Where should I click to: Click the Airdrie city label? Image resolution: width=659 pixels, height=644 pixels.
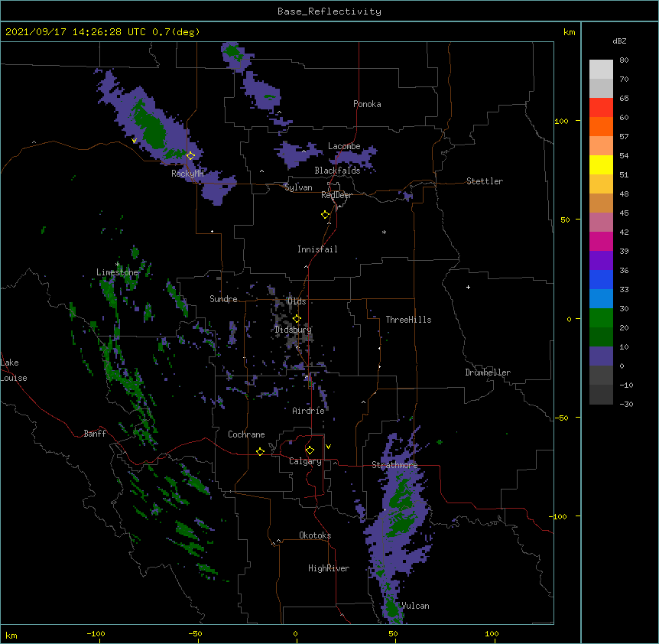click(309, 411)
